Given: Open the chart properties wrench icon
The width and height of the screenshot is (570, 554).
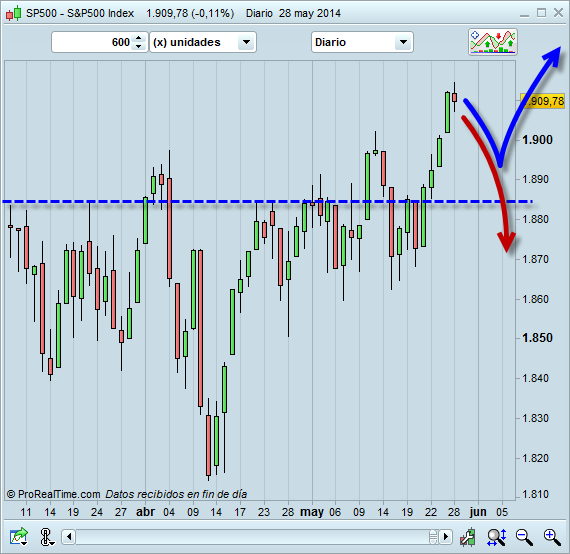Looking at the screenshot, I should 467,537.
